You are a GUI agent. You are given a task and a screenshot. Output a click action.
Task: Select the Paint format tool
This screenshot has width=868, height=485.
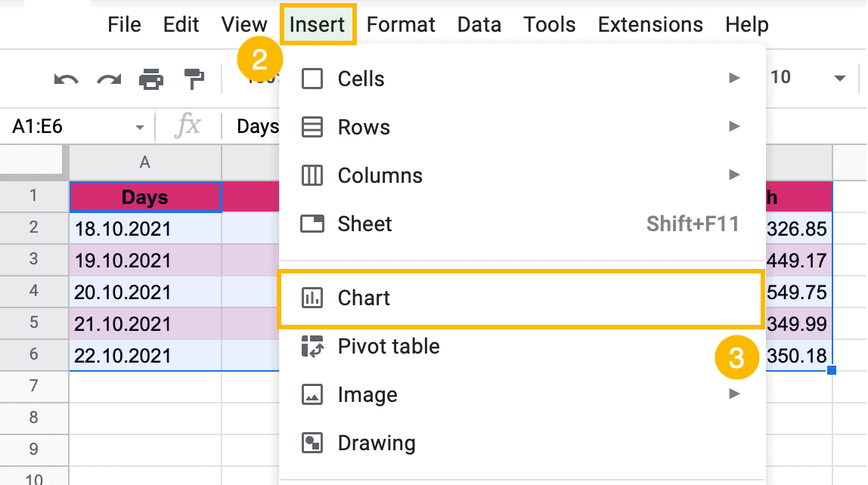tap(195, 79)
